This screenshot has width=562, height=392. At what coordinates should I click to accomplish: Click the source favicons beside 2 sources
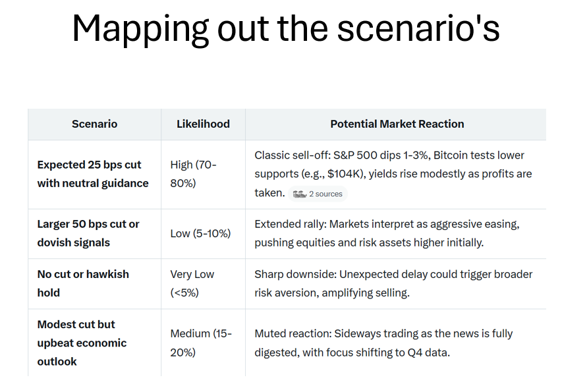[x=300, y=194]
